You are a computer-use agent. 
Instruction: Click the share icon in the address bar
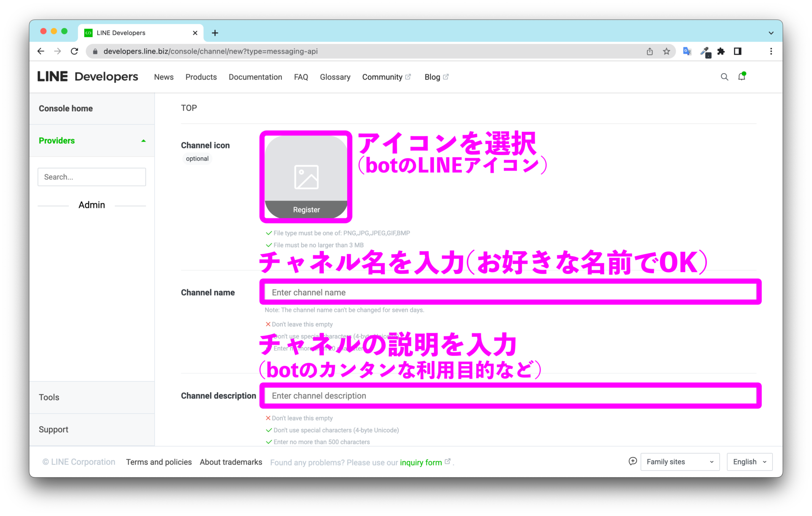click(650, 51)
